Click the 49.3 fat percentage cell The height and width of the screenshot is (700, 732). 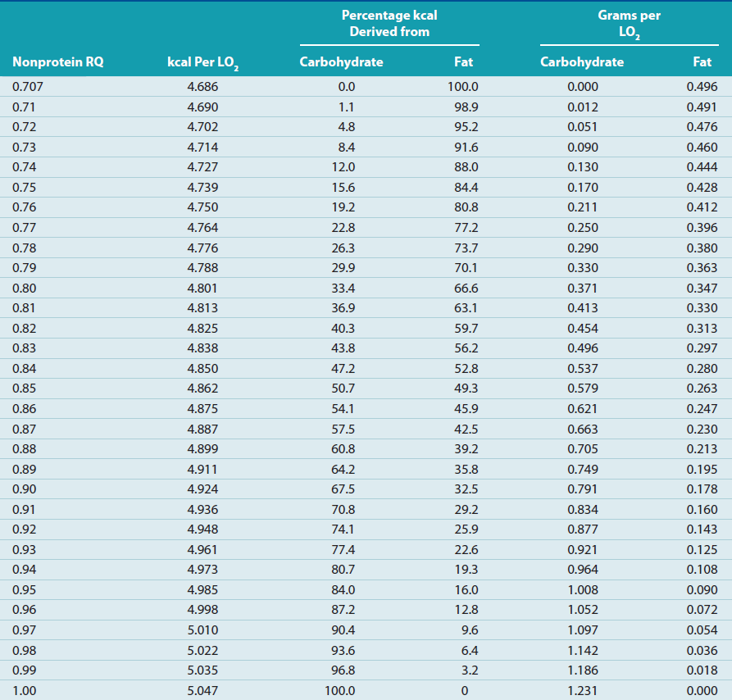466,389
